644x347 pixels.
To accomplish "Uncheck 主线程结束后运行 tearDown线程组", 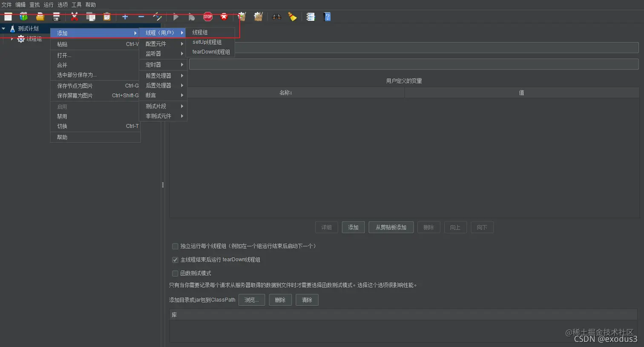I will pyautogui.click(x=175, y=260).
